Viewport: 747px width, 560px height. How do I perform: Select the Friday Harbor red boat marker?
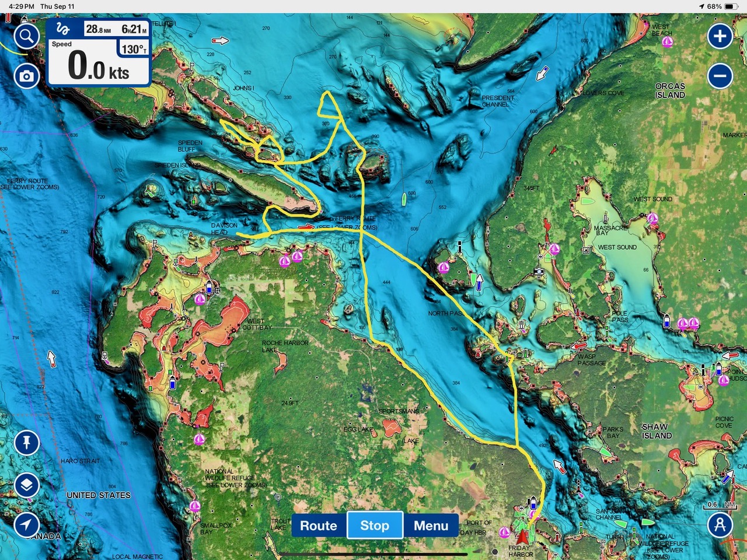point(522,535)
